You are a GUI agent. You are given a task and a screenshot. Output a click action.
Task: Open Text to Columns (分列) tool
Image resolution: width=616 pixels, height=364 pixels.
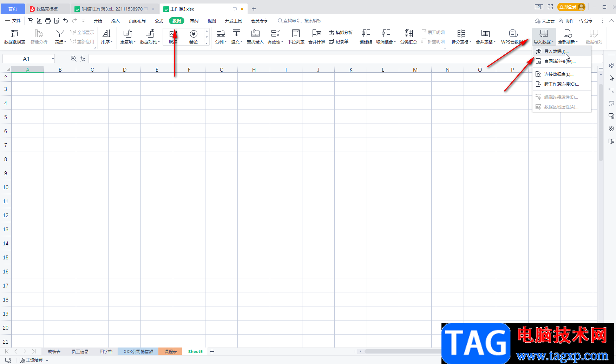tap(221, 37)
